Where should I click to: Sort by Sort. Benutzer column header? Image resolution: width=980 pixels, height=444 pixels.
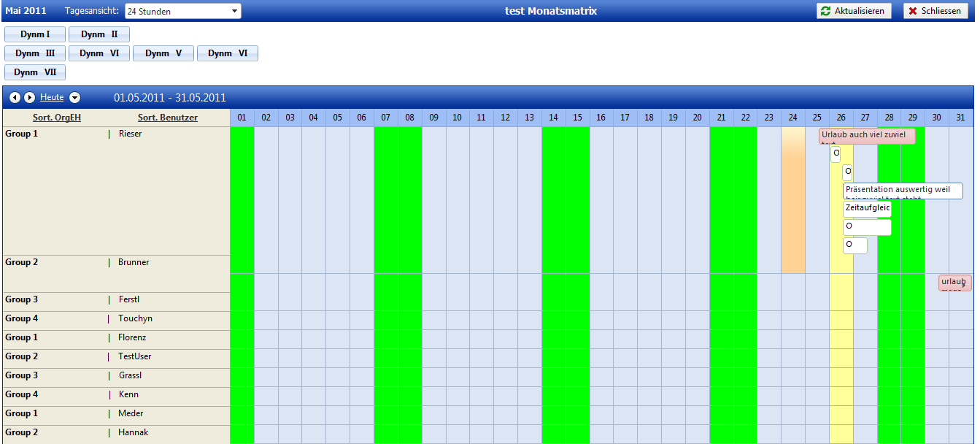point(168,118)
